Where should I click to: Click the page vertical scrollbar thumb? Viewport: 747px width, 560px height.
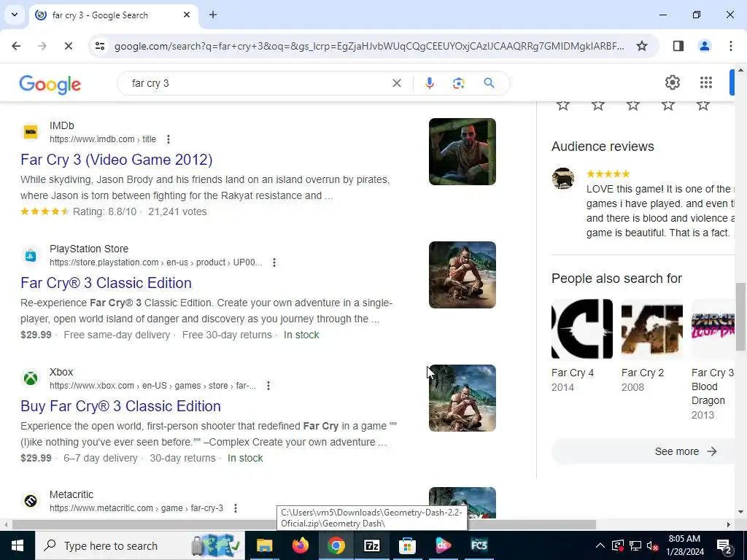click(x=740, y=316)
